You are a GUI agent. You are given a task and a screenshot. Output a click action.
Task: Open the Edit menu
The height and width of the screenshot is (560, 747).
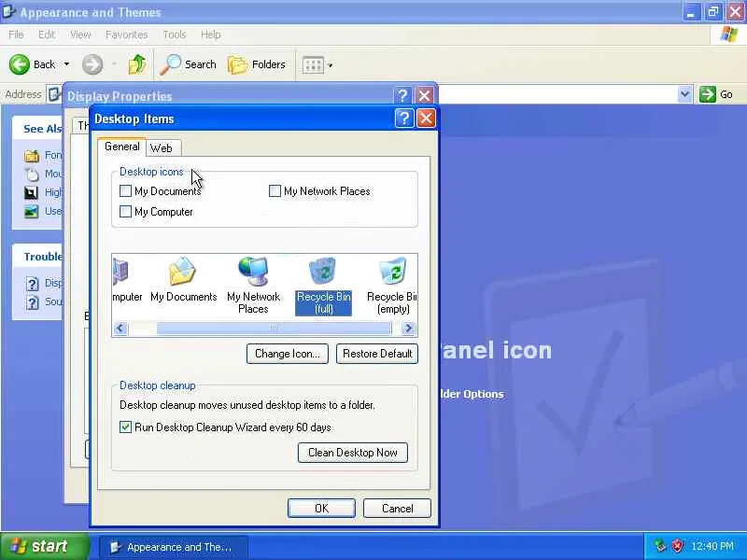click(46, 35)
